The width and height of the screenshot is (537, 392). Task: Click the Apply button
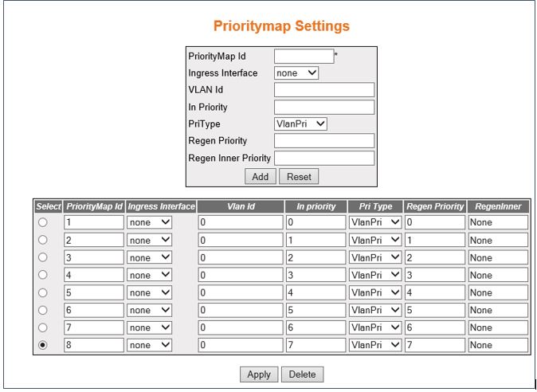(259, 374)
